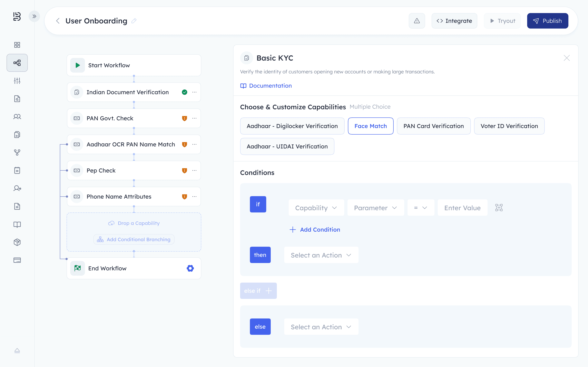Open the workflow builder sidebar icon

pos(17,63)
